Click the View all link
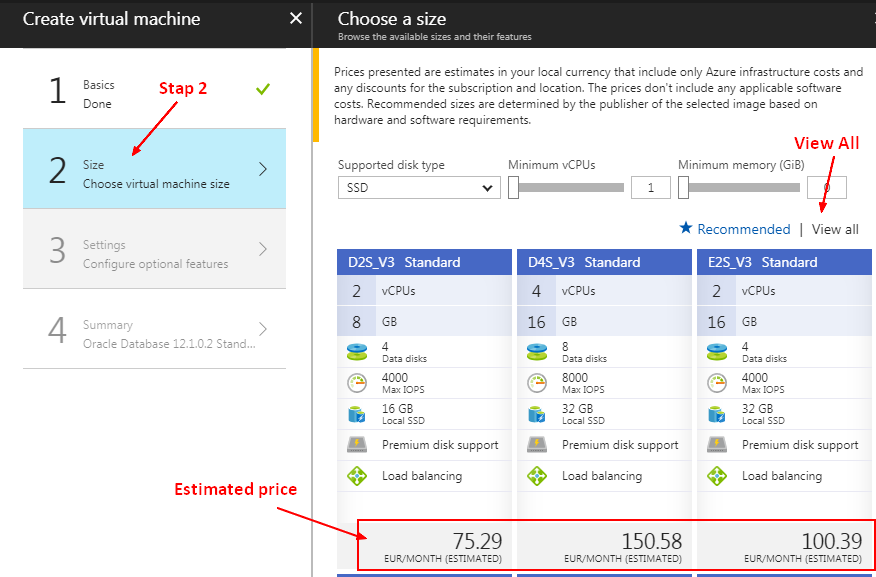The width and height of the screenshot is (876, 577). click(835, 229)
